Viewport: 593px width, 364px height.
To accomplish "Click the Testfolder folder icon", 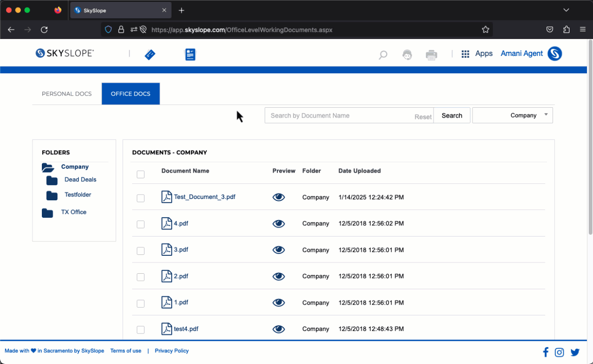I will coord(52,195).
